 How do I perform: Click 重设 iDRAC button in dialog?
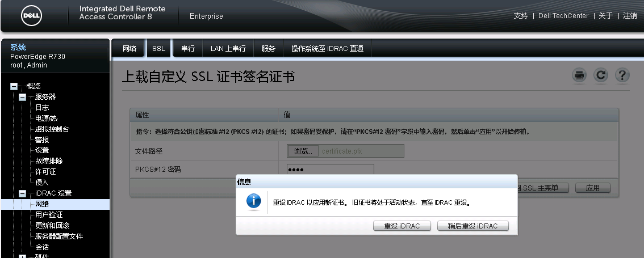[402, 226]
